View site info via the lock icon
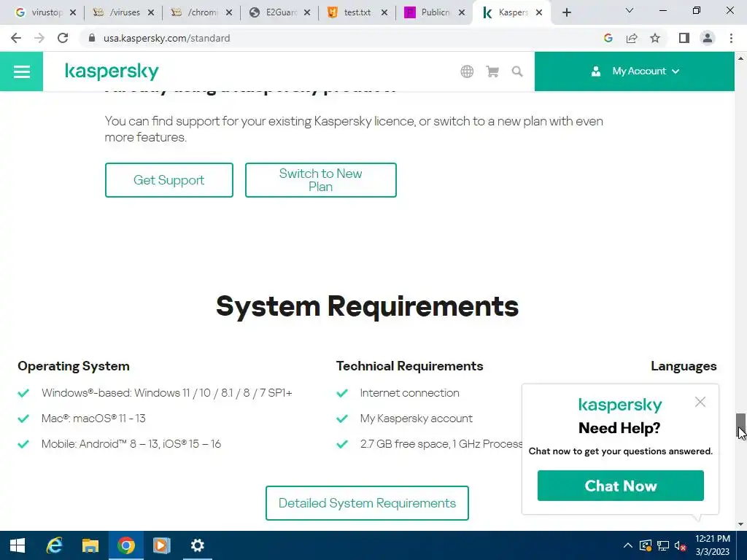 (x=92, y=38)
